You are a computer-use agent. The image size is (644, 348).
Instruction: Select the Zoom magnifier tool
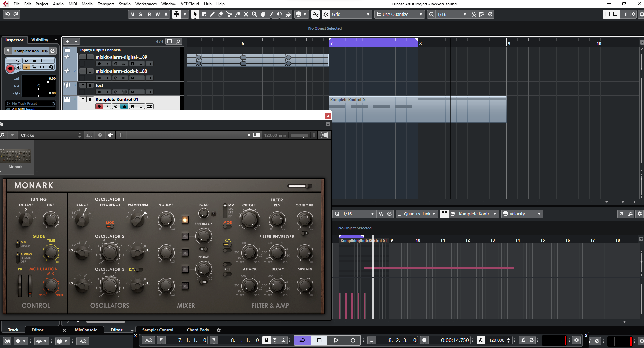254,14
